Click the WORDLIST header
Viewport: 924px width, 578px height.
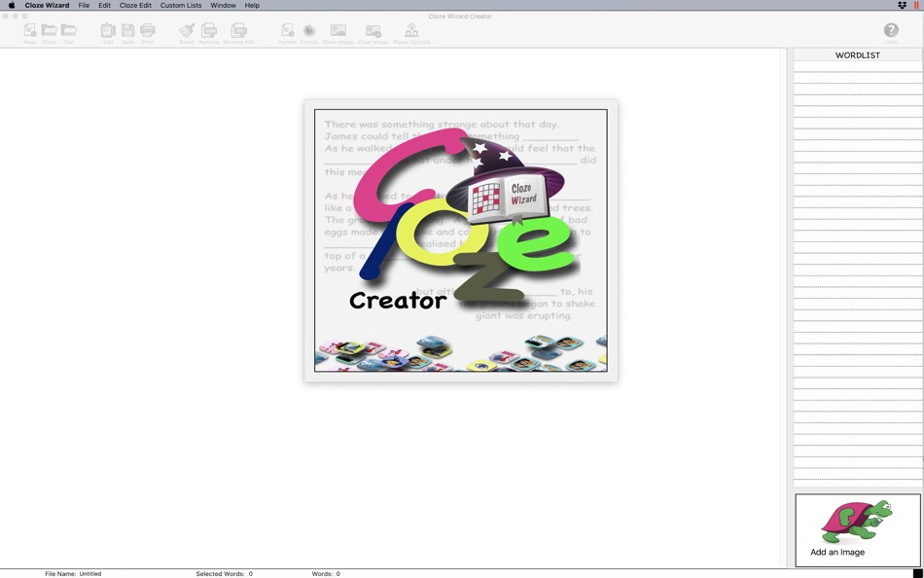[x=858, y=54]
